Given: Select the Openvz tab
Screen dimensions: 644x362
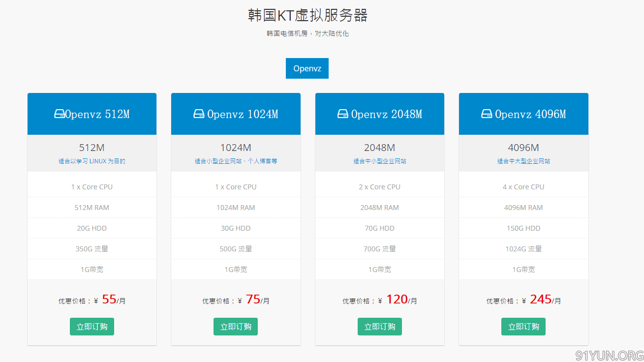Looking at the screenshot, I should tap(307, 68).
